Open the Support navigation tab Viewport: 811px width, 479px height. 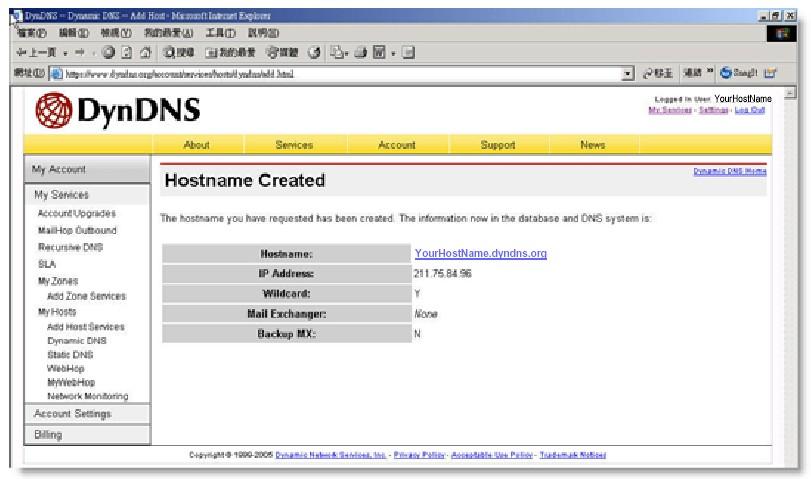click(498, 145)
